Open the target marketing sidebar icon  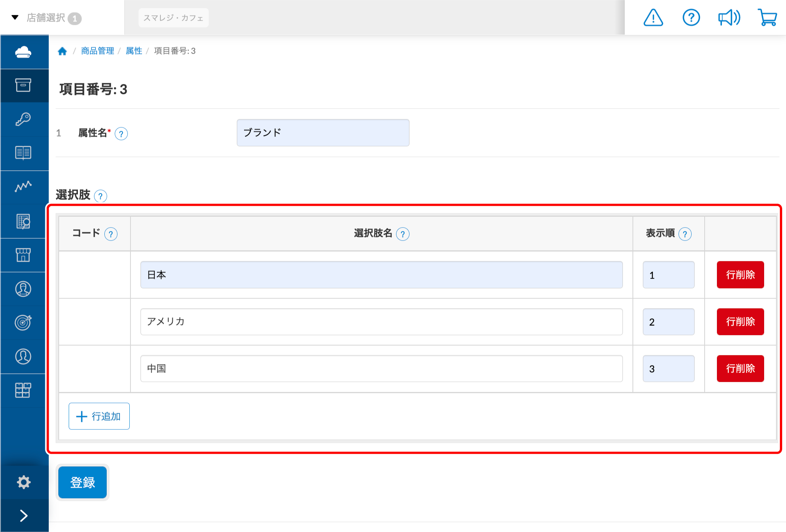pos(23,322)
